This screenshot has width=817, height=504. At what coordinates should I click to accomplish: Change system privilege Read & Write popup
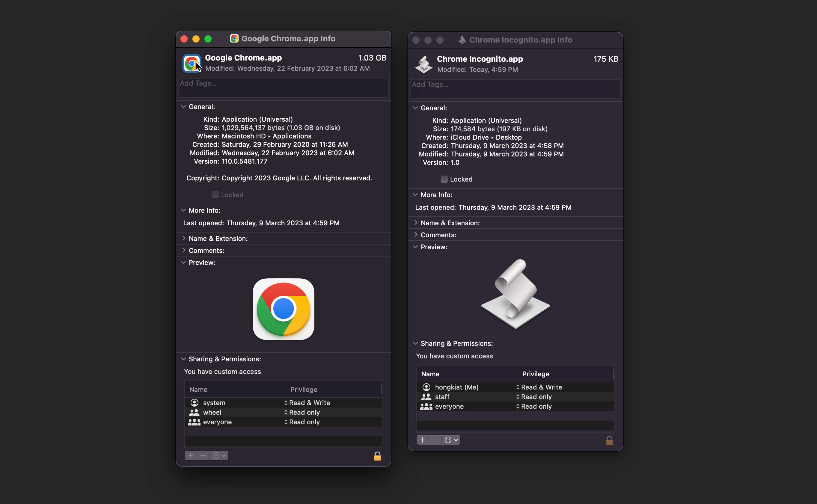coord(307,403)
